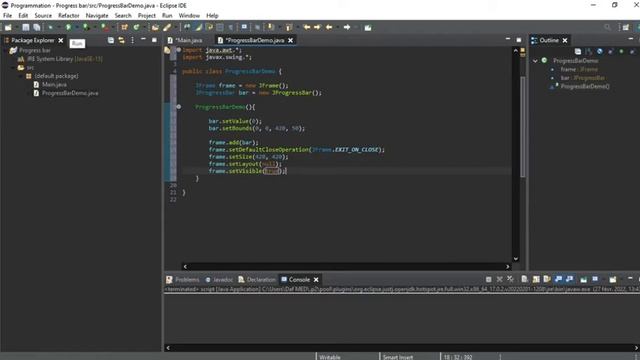Select bar : JProgressBar field in Outline
This screenshot has height=360, width=640.
(582, 78)
